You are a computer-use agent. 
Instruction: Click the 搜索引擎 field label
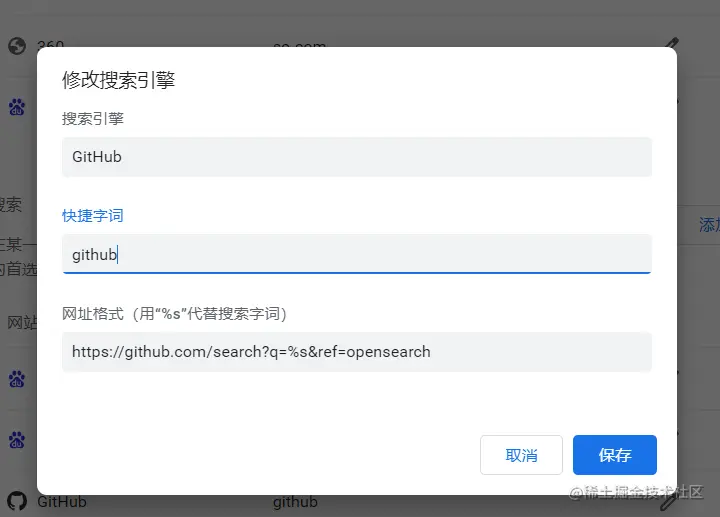point(92,118)
